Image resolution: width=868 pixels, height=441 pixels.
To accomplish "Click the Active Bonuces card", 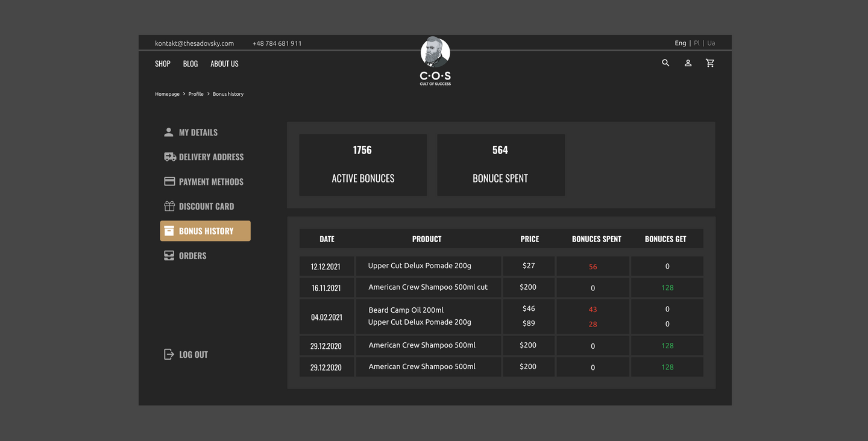I will coord(363,164).
